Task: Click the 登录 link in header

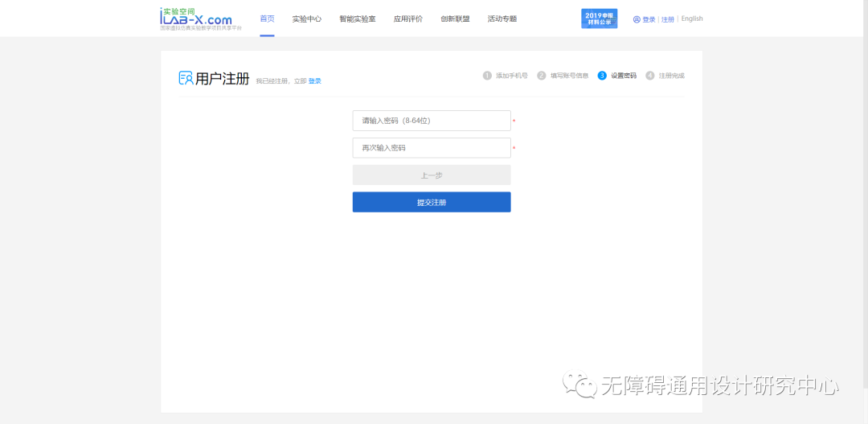Action: pos(649,19)
